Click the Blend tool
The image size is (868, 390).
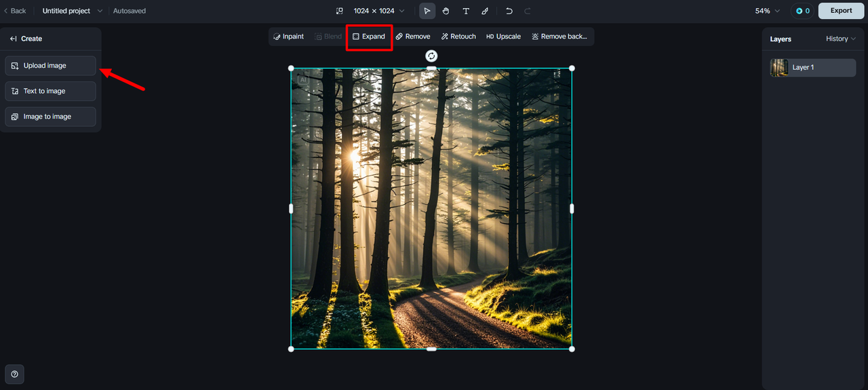coord(328,37)
